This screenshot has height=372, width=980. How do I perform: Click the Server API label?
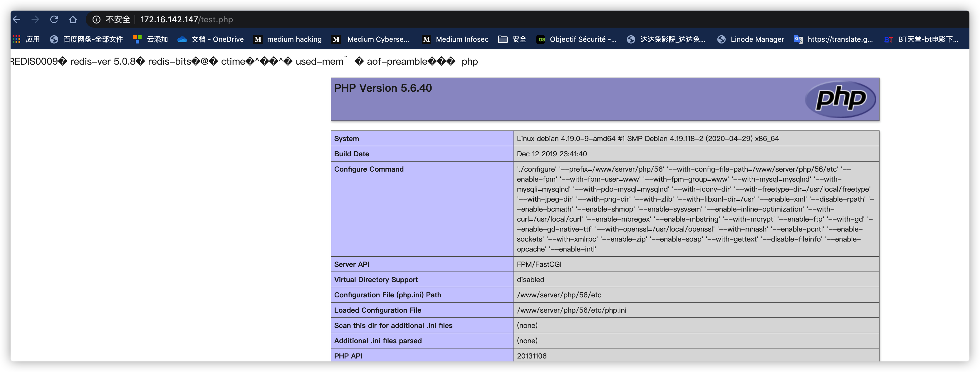(352, 264)
